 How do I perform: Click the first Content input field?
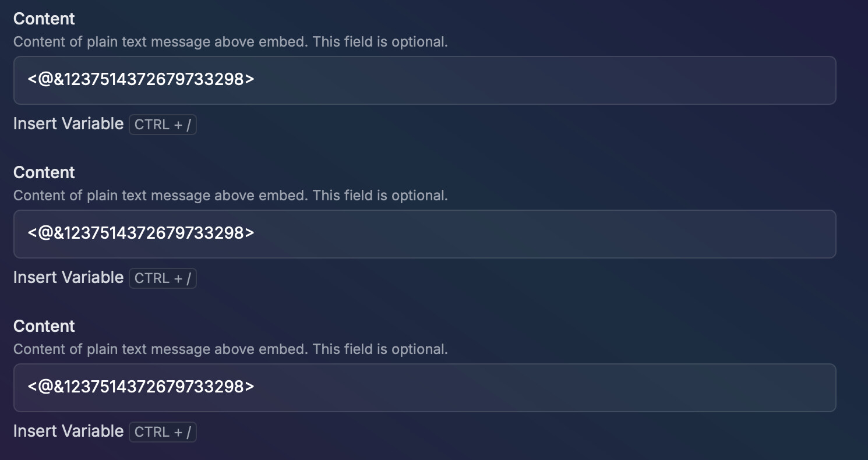(x=425, y=80)
